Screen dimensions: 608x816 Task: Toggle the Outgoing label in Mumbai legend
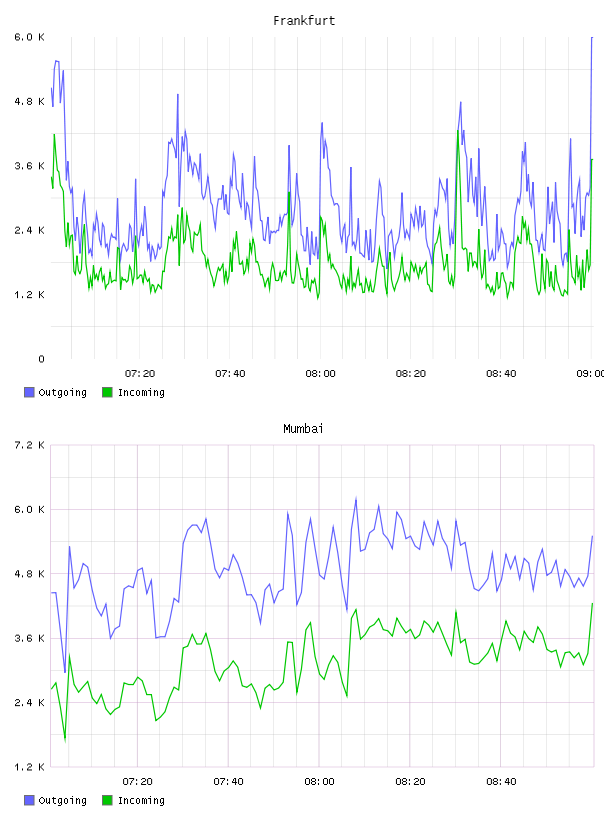point(62,800)
